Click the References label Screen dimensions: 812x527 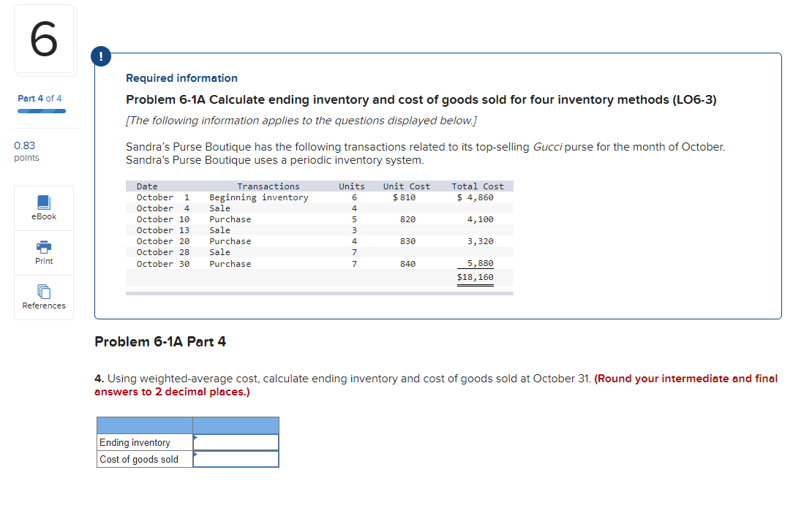pyautogui.click(x=44, y=306)
